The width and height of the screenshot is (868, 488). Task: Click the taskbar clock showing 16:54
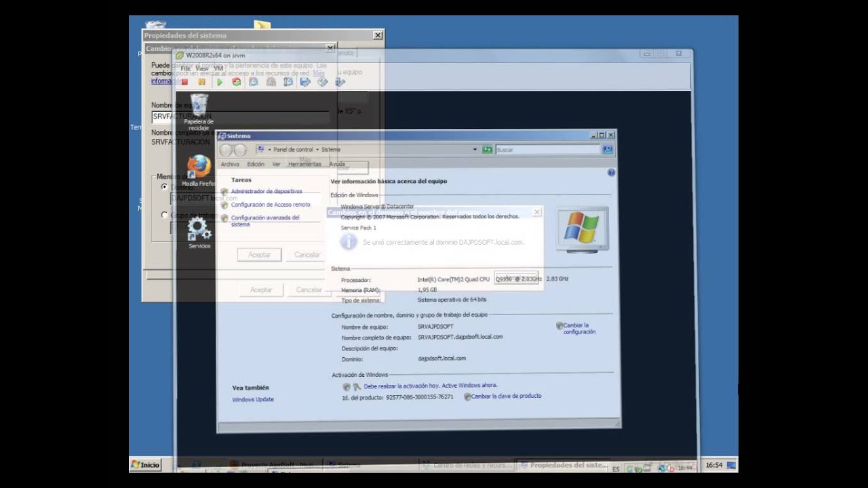714,466
